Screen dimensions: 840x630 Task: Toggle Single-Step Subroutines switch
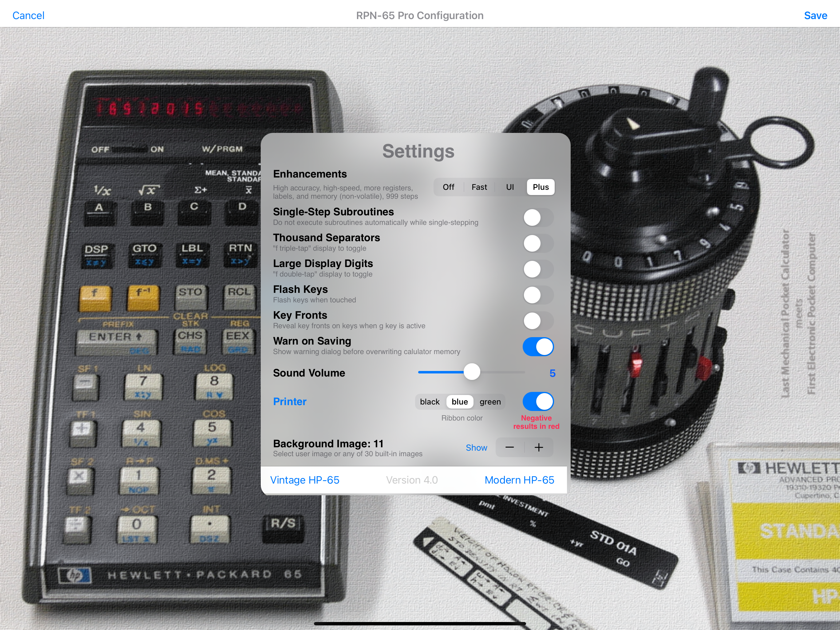point(538,218)
